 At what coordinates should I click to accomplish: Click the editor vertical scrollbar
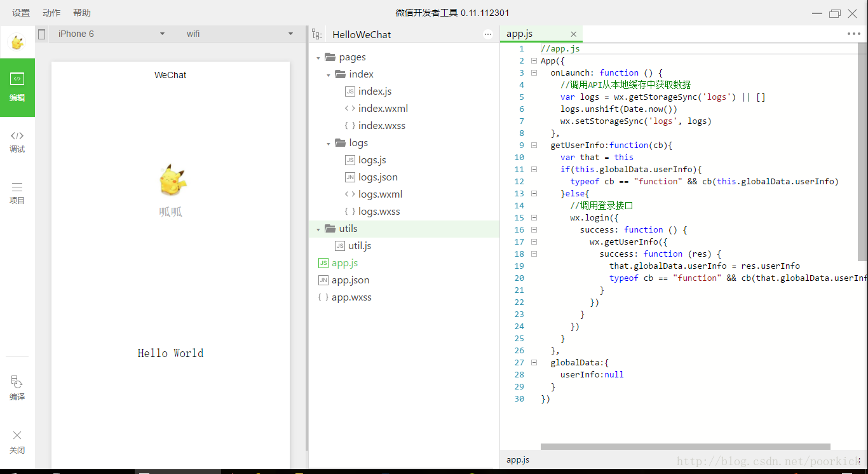click(x=862, y=151)
